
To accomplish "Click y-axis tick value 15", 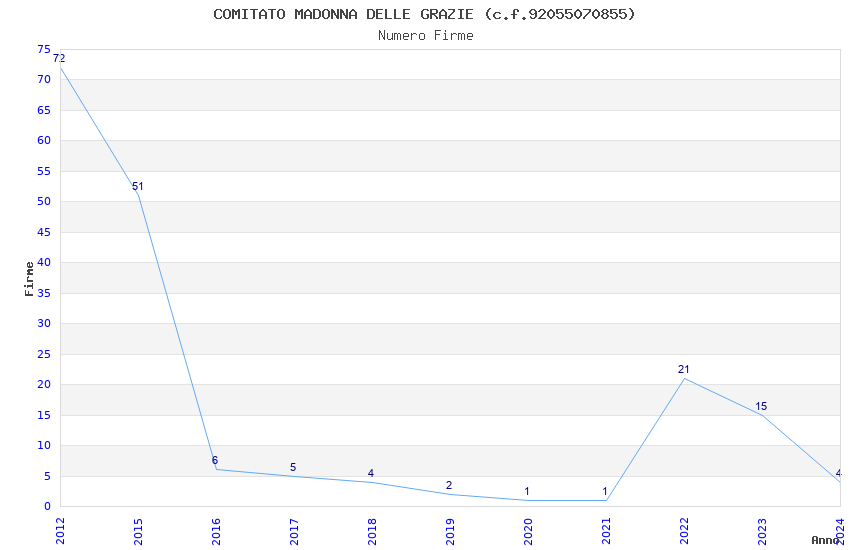I will coord(44,415).
